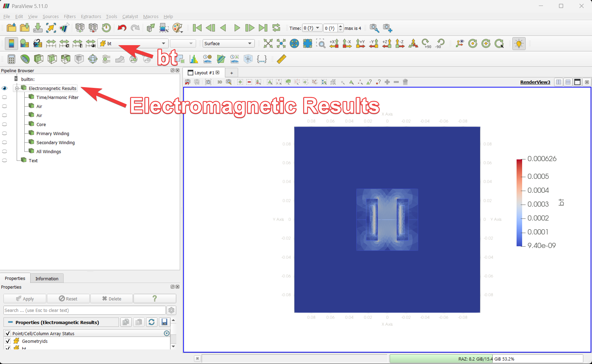
Task: Show Secondary Winding via eye icon
Action: (5, 142)
